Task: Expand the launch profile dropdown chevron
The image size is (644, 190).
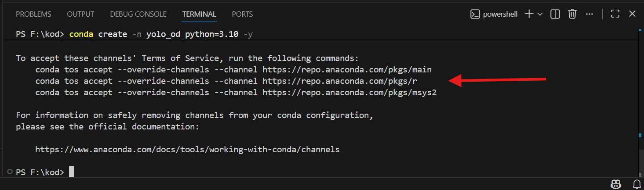Action: pyautogui.click(x=540, y=14)
